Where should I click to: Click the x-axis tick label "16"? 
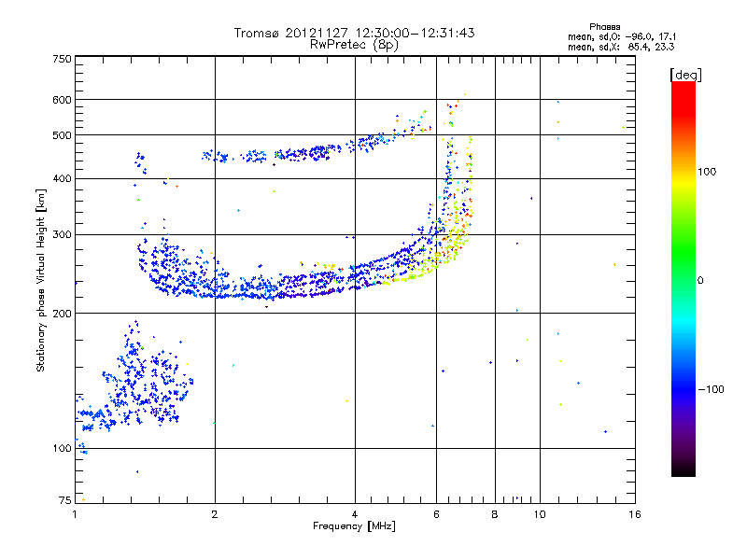[x=635, y=514]
